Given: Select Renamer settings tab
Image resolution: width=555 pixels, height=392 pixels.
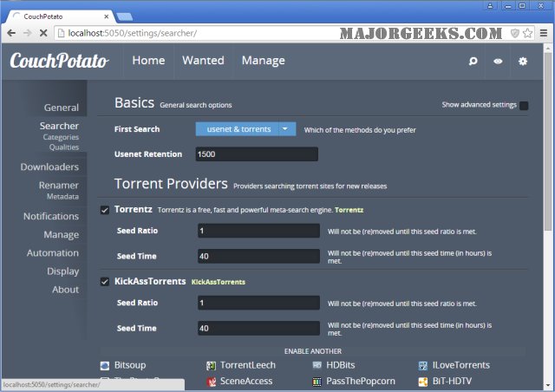Looking at the screenshot, I should (59, 186).
